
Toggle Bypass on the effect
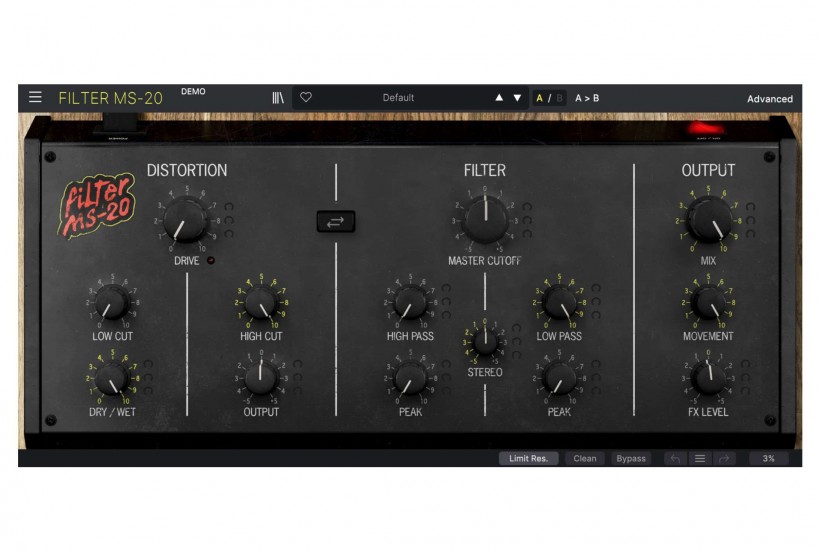tap(631, 459)
